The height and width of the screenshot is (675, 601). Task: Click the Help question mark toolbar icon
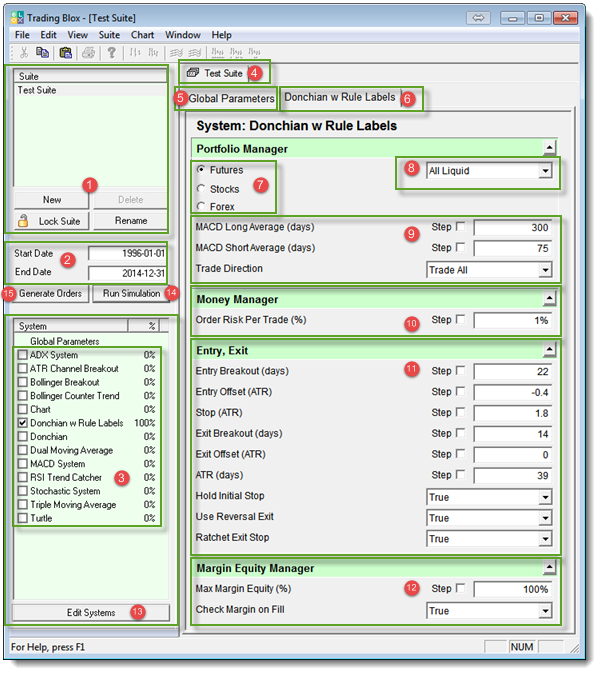click(112, 53)
